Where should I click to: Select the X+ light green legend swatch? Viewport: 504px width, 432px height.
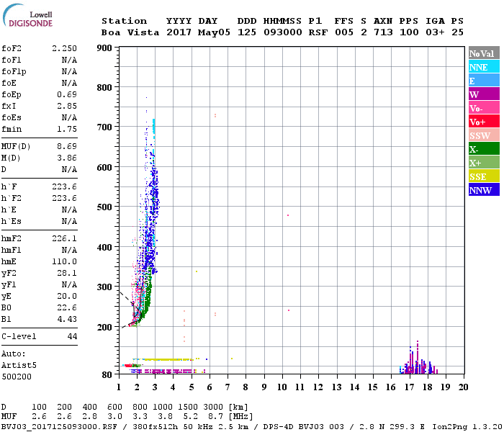(x=484, y=162)
